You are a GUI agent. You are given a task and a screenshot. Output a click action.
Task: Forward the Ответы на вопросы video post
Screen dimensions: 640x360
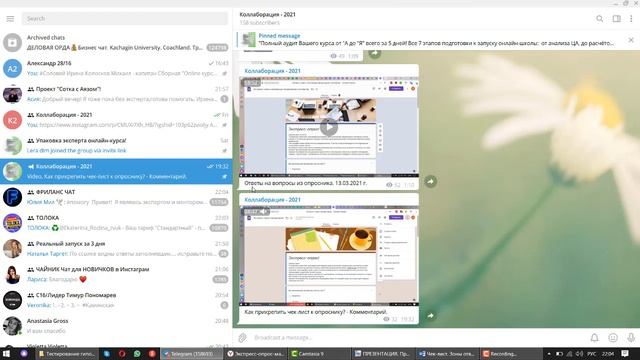click(431, 181)
